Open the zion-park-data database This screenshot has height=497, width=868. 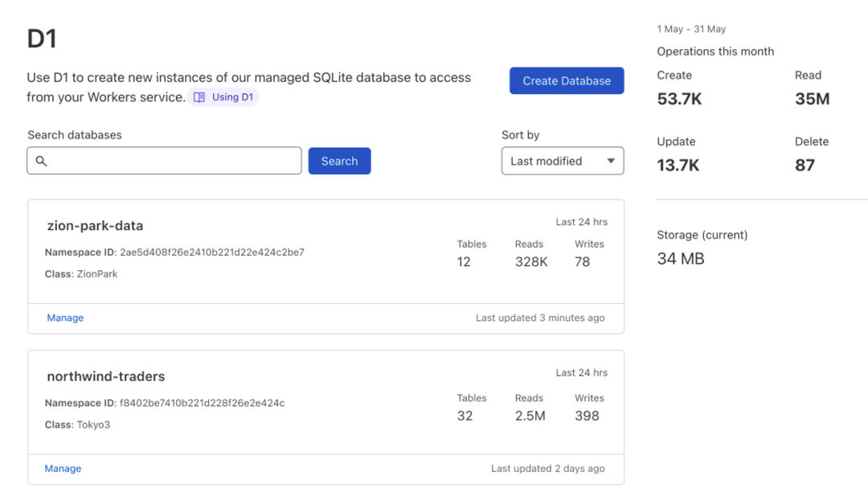coord(95,226)
